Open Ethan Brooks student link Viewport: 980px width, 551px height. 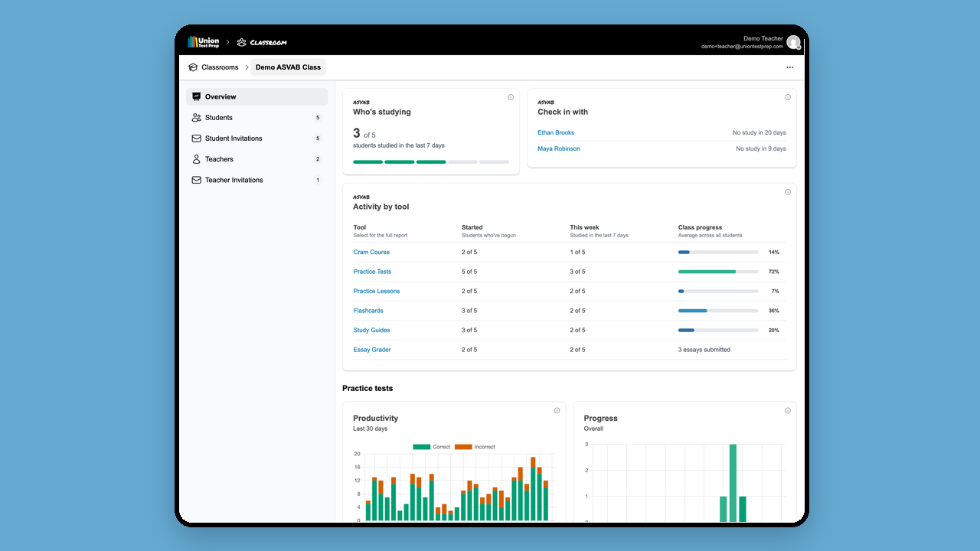pos(556,133)
